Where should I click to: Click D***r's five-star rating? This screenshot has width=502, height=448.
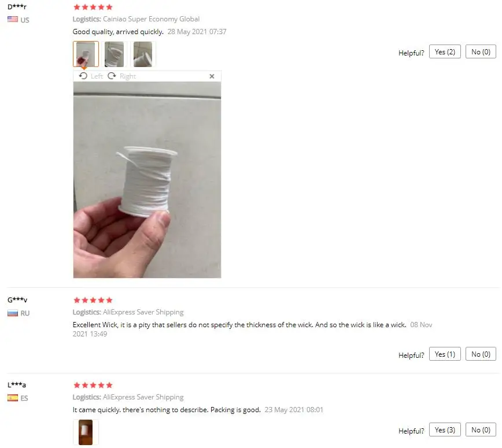pos(93,7)
